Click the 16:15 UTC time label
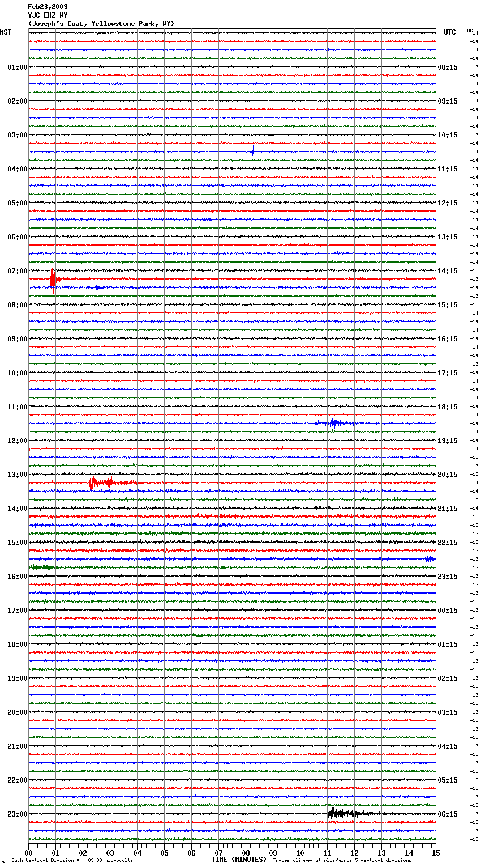Viewport: 481px width, 868px height. [x=448, y=339]
